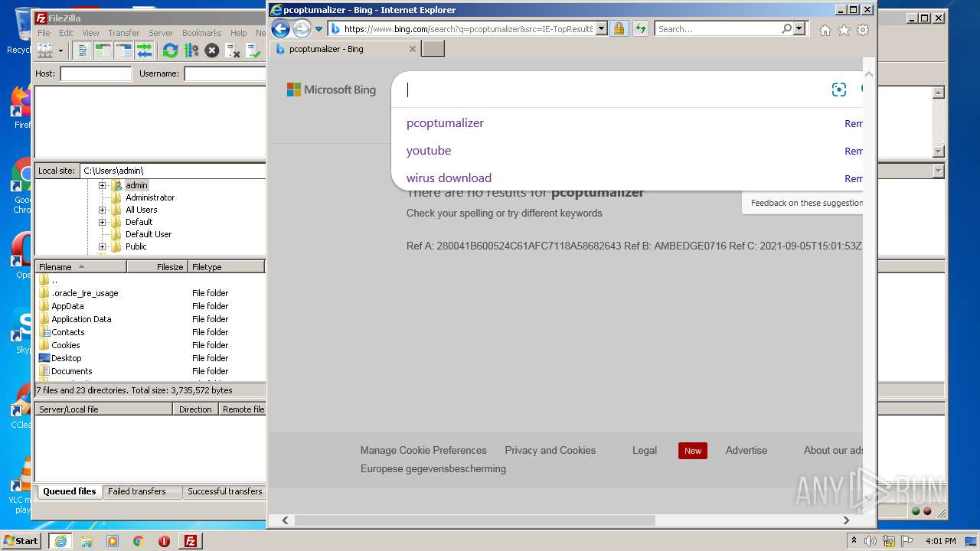Click the Host input field
The height and width of the screenshot is (551, 980).
96,73
